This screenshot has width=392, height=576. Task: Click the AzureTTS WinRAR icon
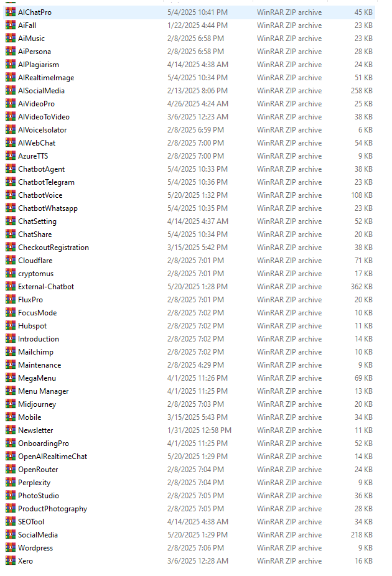11,156
